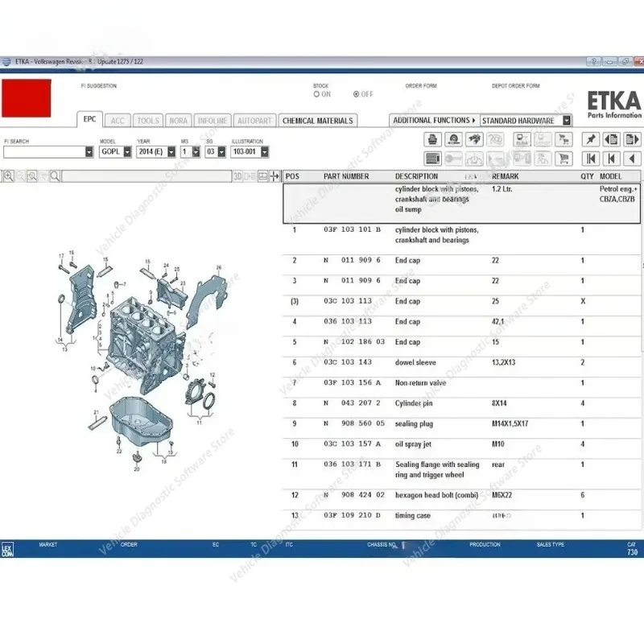Screen dimensions: 644x644
Task: Click the Depot Order Form label
Action: (516, 86)
